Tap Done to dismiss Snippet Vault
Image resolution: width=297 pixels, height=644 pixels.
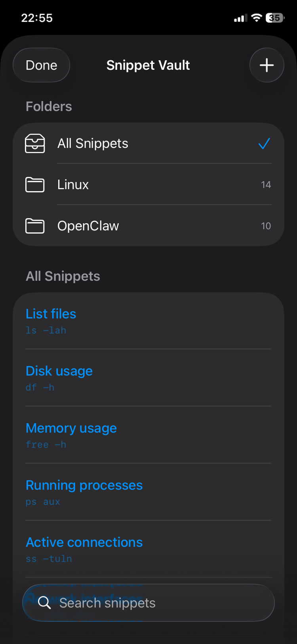[x=41, y=65]
